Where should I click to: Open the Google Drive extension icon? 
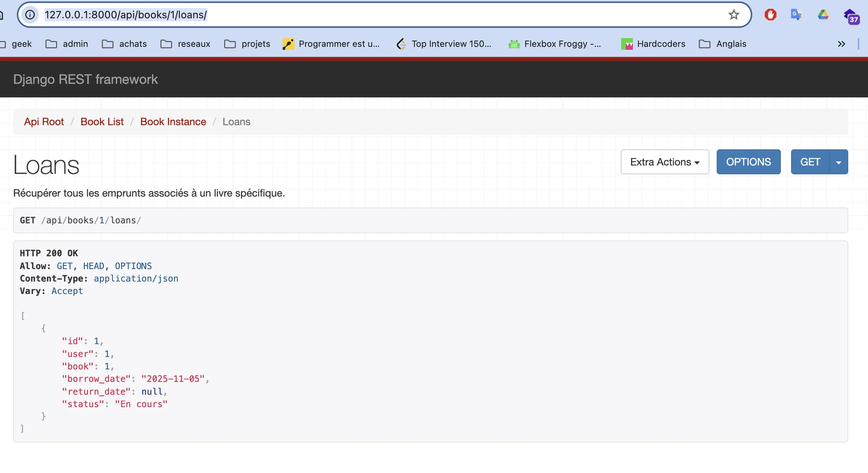(823, 15)
